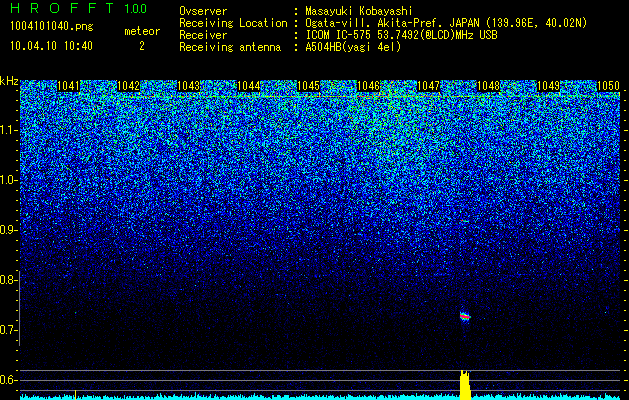
Task: Click the 1042 time marker
Action: (x=128, y=86)
